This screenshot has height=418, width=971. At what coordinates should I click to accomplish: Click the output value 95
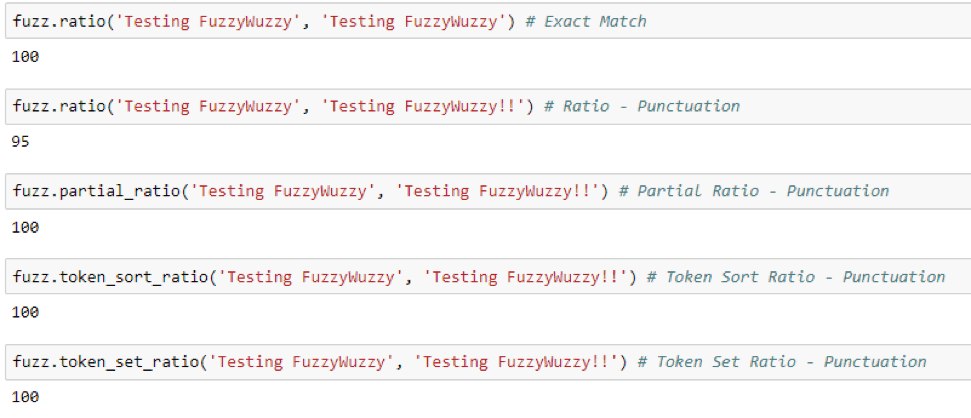pos(20,142)
